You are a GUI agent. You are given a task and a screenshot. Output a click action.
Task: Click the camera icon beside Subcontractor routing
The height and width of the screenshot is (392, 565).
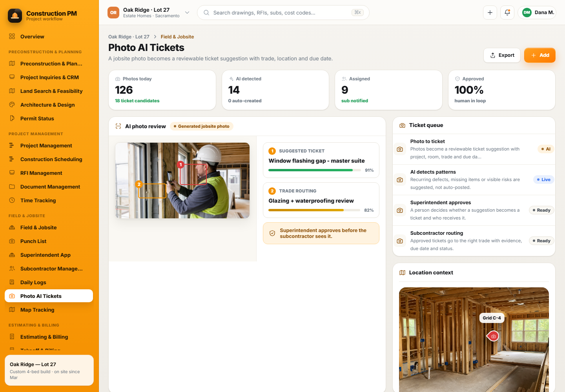click(400, 241)
